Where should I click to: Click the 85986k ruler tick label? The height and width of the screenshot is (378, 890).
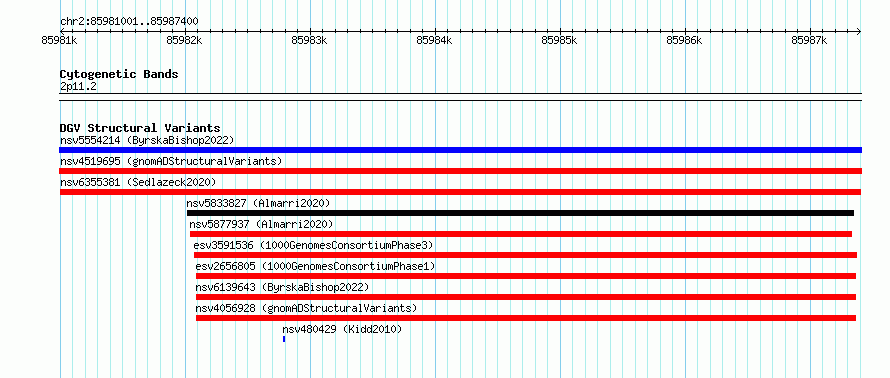point(685,40)
